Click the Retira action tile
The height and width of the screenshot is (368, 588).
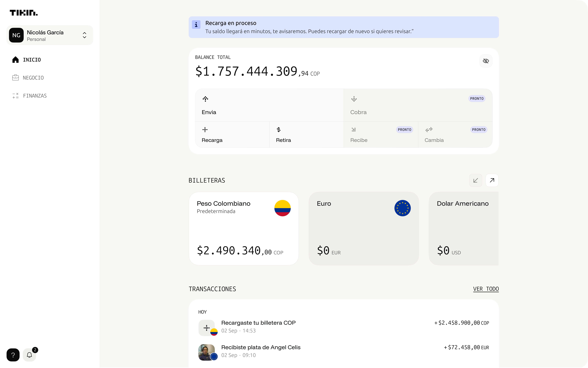point(307,135)
